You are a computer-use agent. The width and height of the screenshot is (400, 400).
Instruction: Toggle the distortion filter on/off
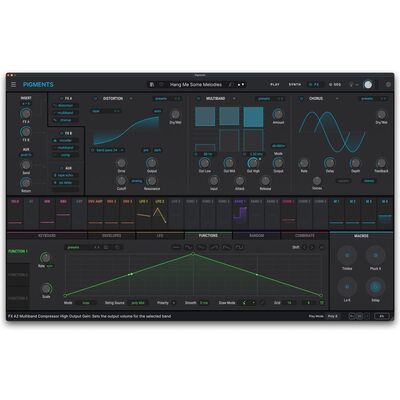(x=93, y=150)
